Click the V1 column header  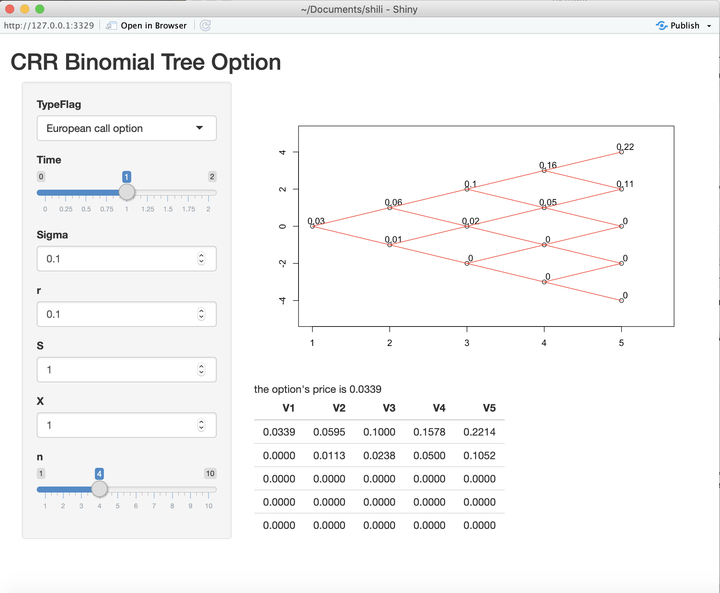click(288, 408)
